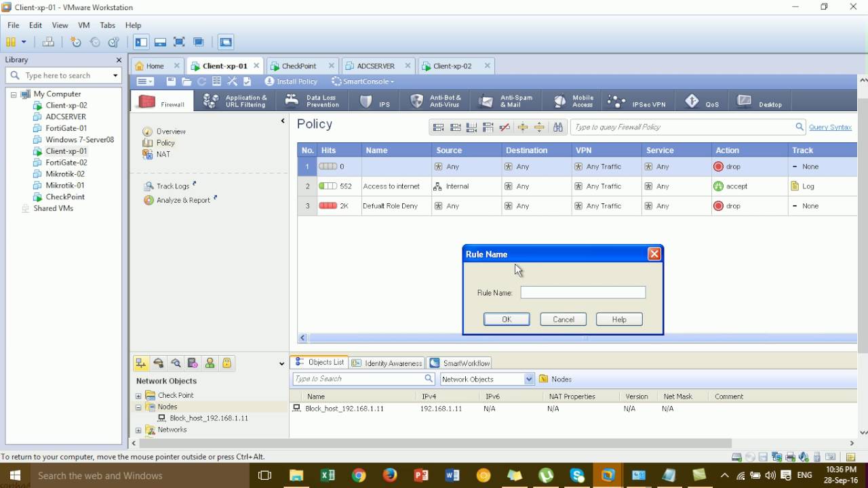
Task: Open the Tabs menu in VMware
Action: [107, 25]
